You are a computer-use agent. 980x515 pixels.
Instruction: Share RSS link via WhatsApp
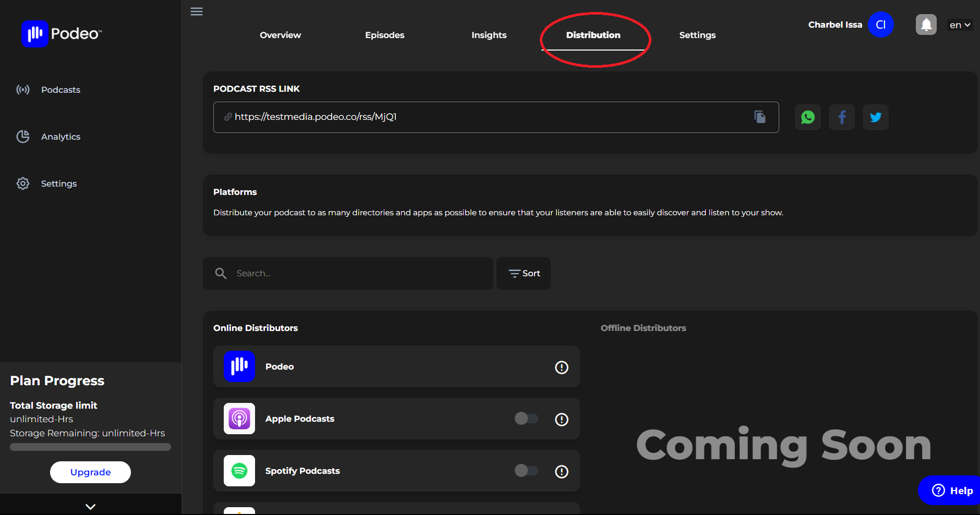808,117
